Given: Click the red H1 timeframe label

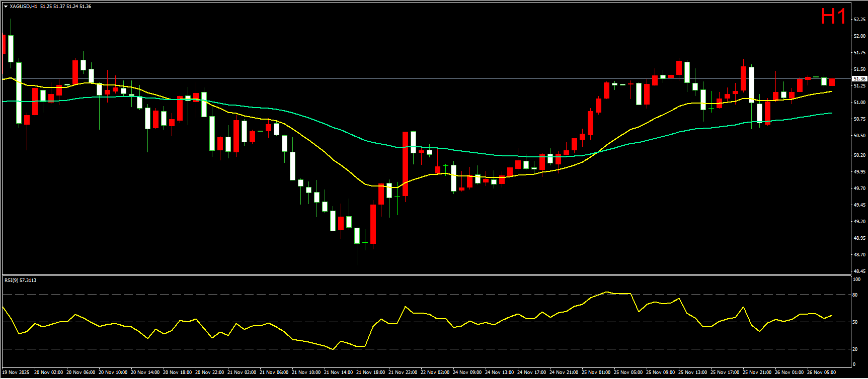Looking at the screenshot, I should 833,17.
